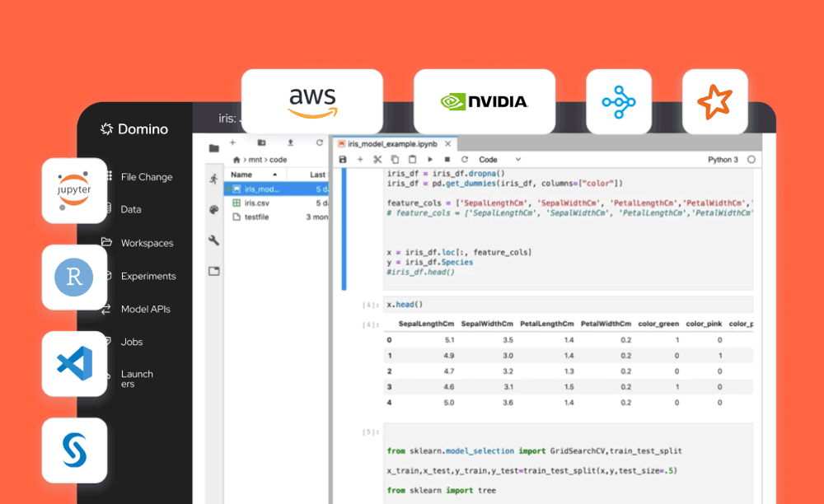Click the save notebook icon
Image resolution: width=824 pixels, height=504 pixels.
coord(341,159)
